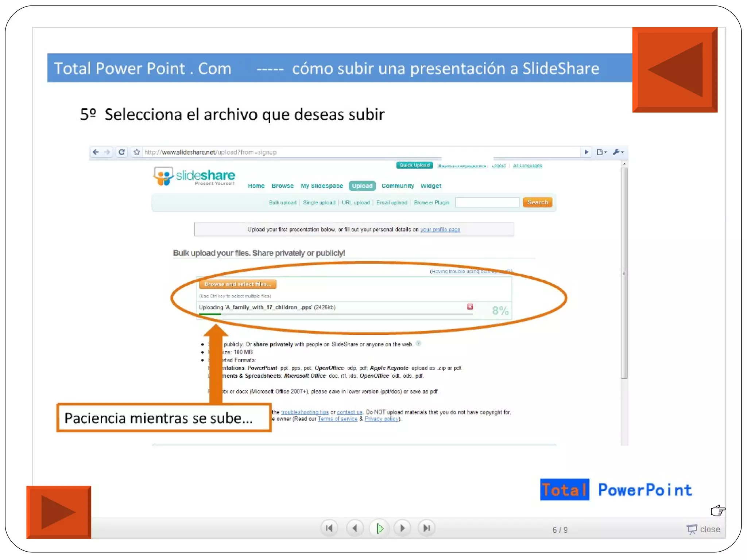This screenshot has height=560, width=747.
Task: Click the SlideShare search input field
Action: [x=487, y=202]
